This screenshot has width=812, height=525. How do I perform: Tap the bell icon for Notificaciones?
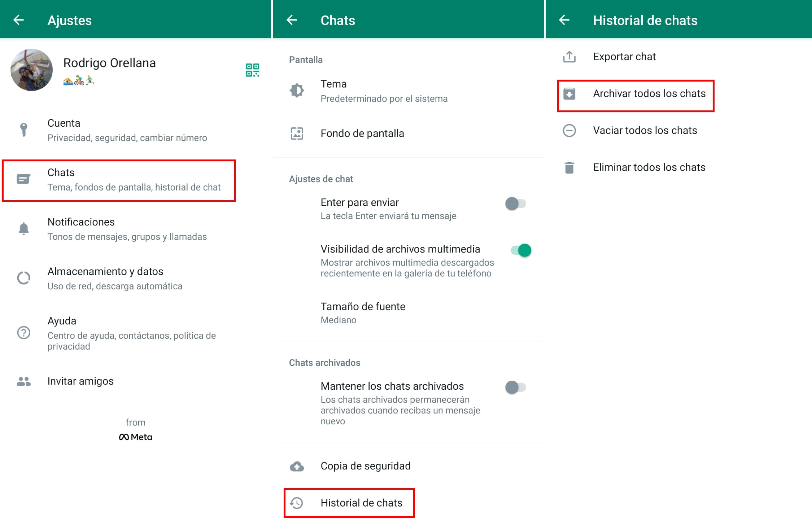[24, 229]
